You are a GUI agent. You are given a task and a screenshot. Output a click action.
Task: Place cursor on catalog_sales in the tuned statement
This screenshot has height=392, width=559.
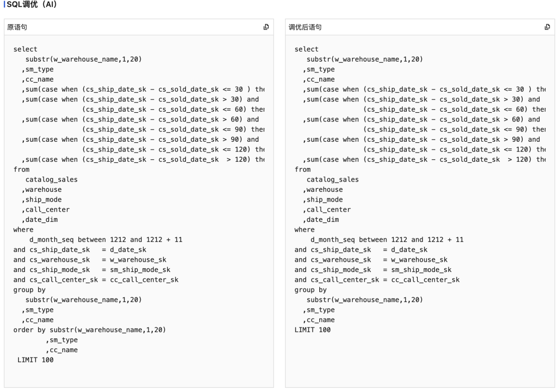pyautogui.click(x=333, y=180)
